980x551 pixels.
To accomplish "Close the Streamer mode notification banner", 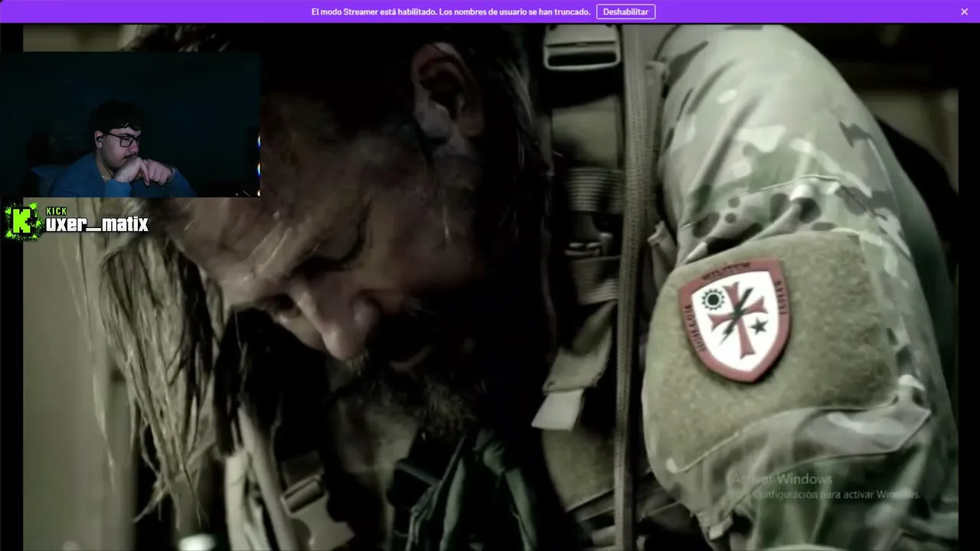I will (964, 11).
